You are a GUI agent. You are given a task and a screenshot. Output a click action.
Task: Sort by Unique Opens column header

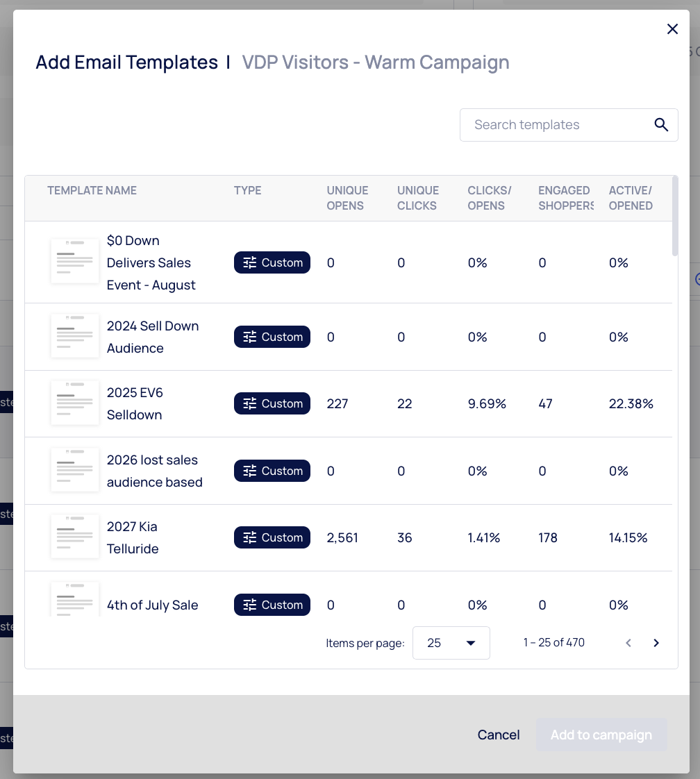347,198
